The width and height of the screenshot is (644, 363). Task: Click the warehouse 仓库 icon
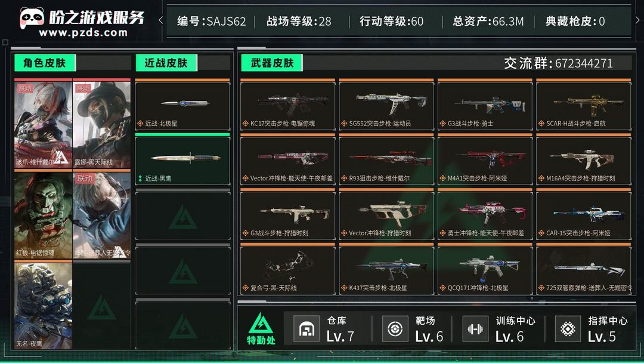pos(306,329)
